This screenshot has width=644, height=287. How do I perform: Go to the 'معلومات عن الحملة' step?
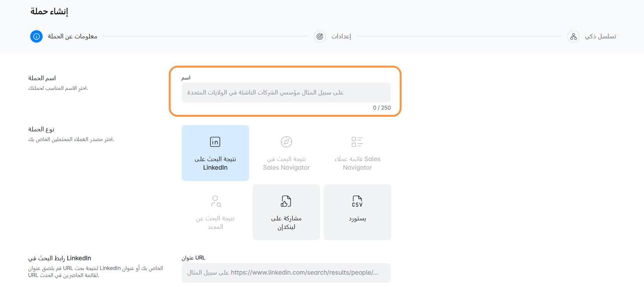72,36
